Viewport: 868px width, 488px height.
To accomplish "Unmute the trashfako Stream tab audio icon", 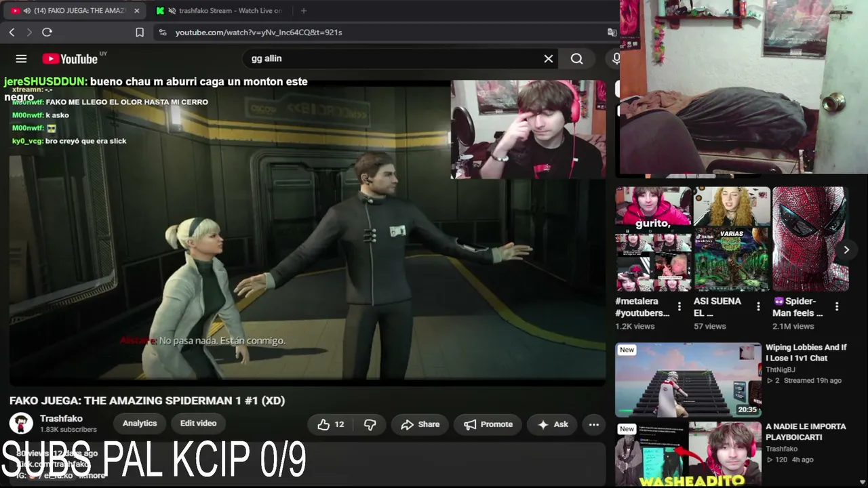I will (172, 11).
